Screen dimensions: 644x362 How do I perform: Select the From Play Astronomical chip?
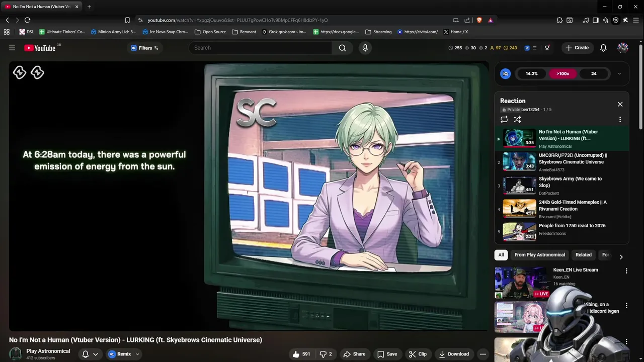(539, 255)
